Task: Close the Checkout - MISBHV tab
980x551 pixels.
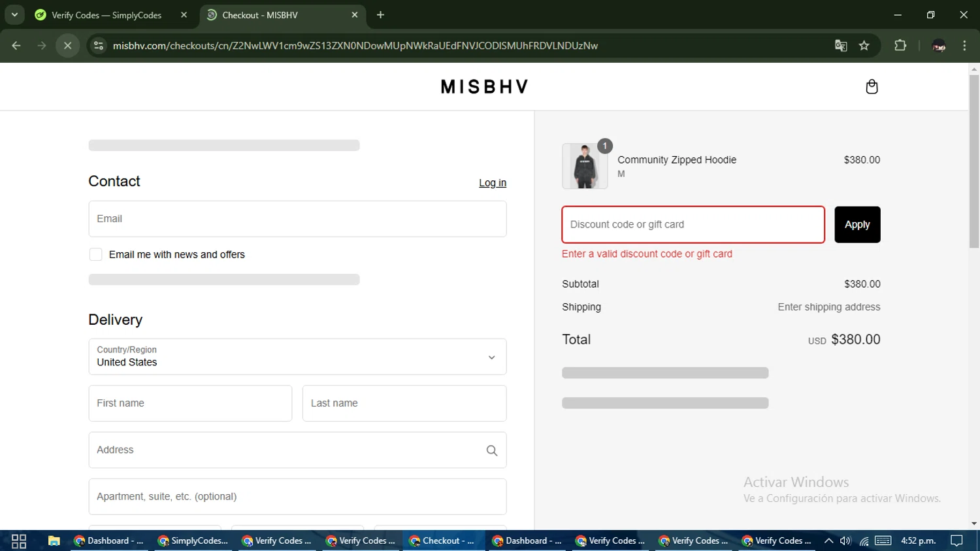Action: tap(355, 15)
